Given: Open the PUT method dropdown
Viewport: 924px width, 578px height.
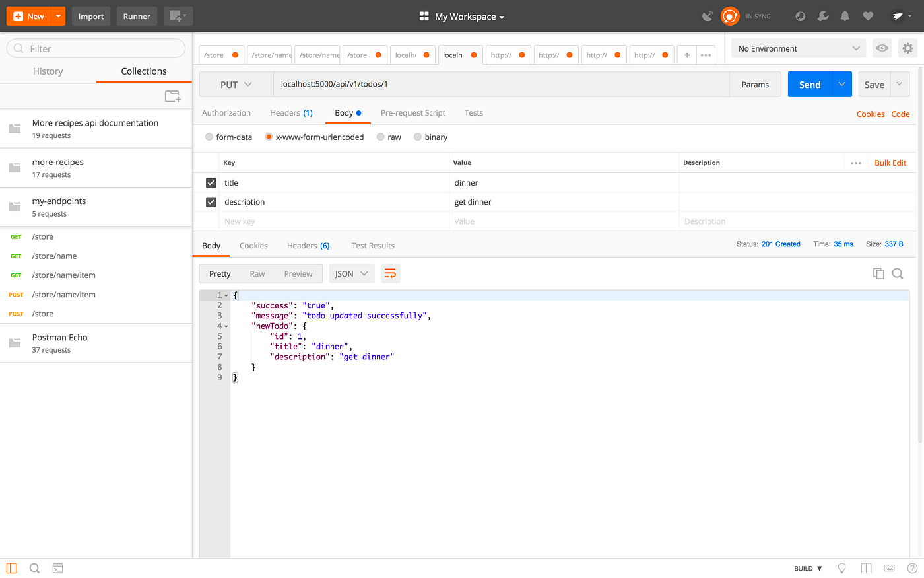Looking at the screenshot, I should (x=236, y=84).
